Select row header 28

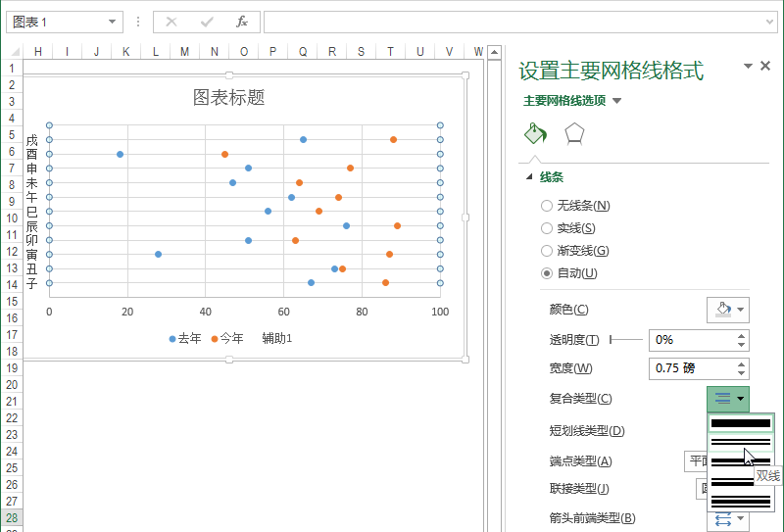tap(12, 517)
